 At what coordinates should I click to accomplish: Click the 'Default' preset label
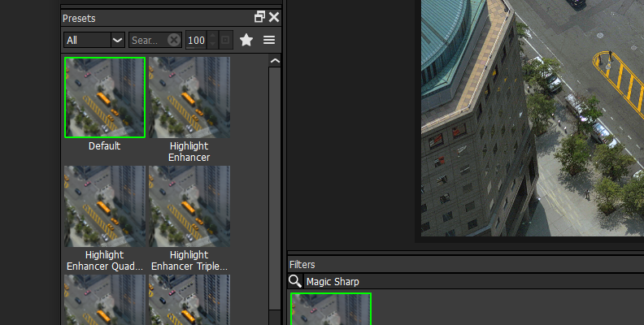[x=104, y=146]
